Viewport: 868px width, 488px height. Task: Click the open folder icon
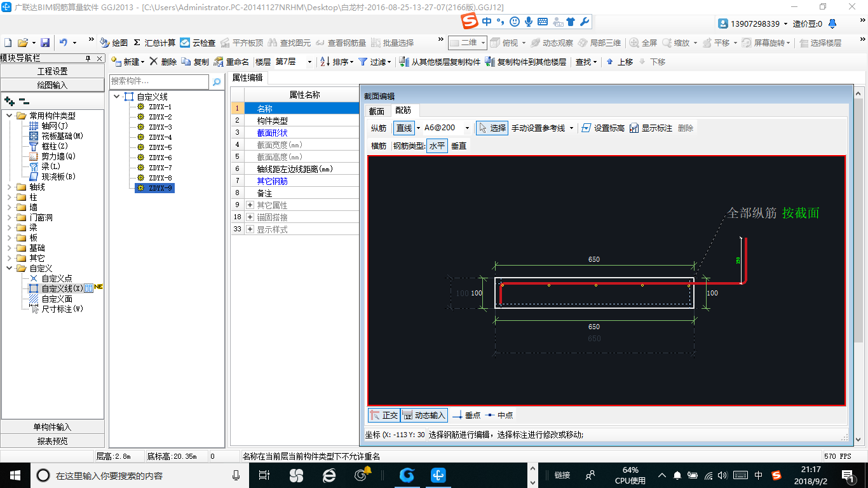point(22,43)
